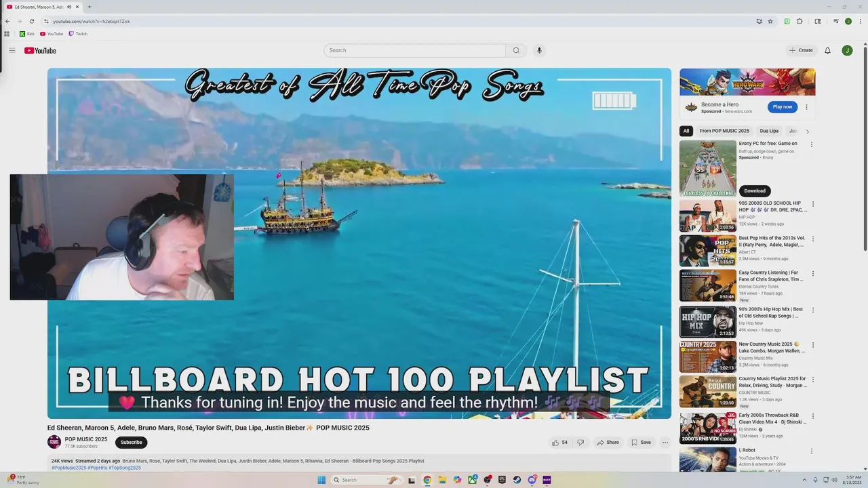
Task: View site information icon in address bar
Action: point(46,21)
